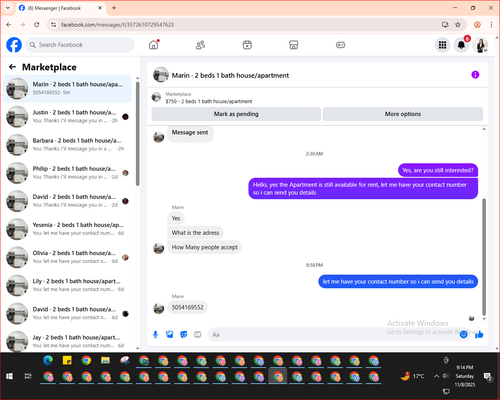This screenshot has width=500, height=400.
Task: Open Windows Start menu
Action: pyautogui.click(x=9, y=376)
